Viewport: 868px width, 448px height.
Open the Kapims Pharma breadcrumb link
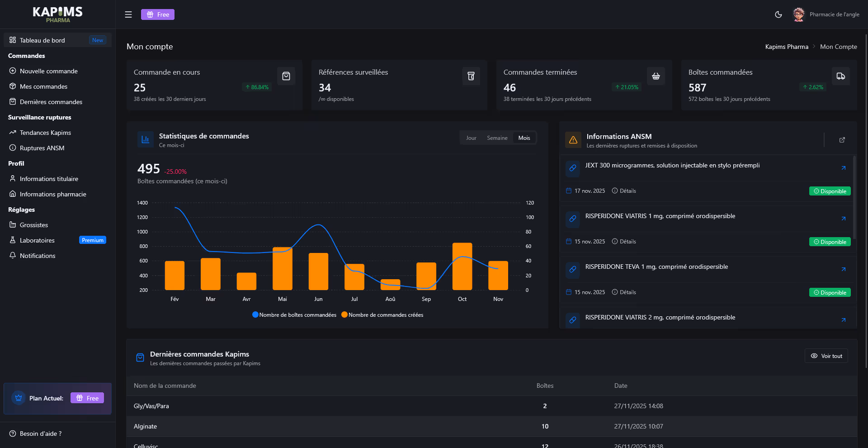(787, 46)
